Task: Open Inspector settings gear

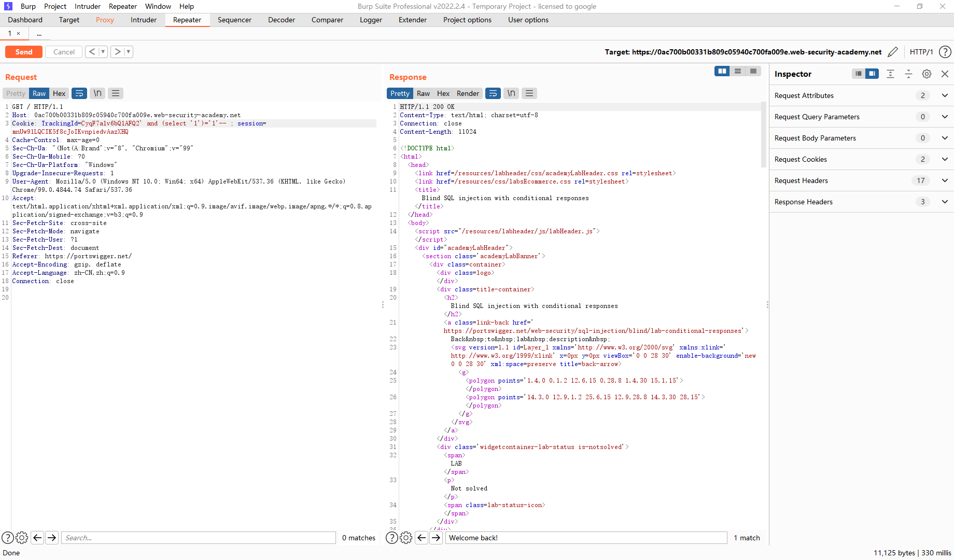Action: pos(927,74)
